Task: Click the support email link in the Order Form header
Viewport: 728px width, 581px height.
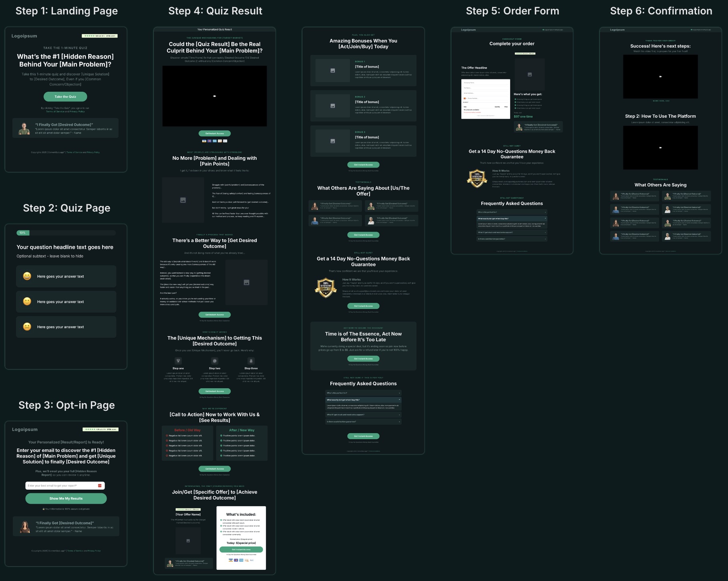Action: tap(553, 30)
